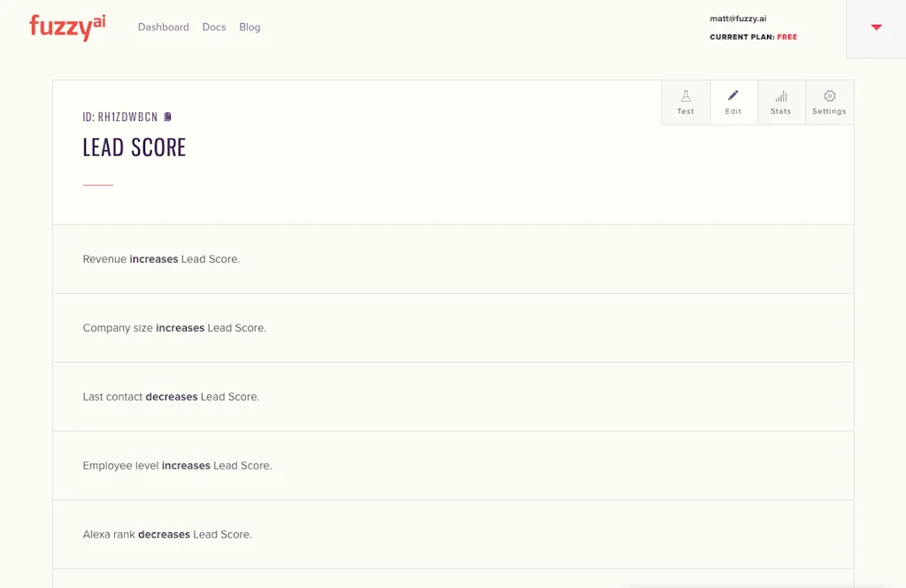This screenshot has width=906, height=588.
Task: Edit the Last contact decreases rule
Action: click(170, 396)
